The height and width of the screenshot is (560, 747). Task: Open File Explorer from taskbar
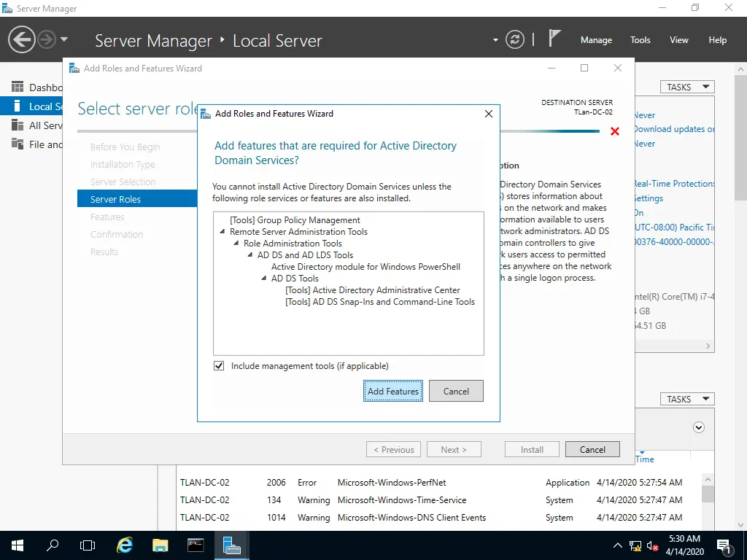(x=160, y=545)
